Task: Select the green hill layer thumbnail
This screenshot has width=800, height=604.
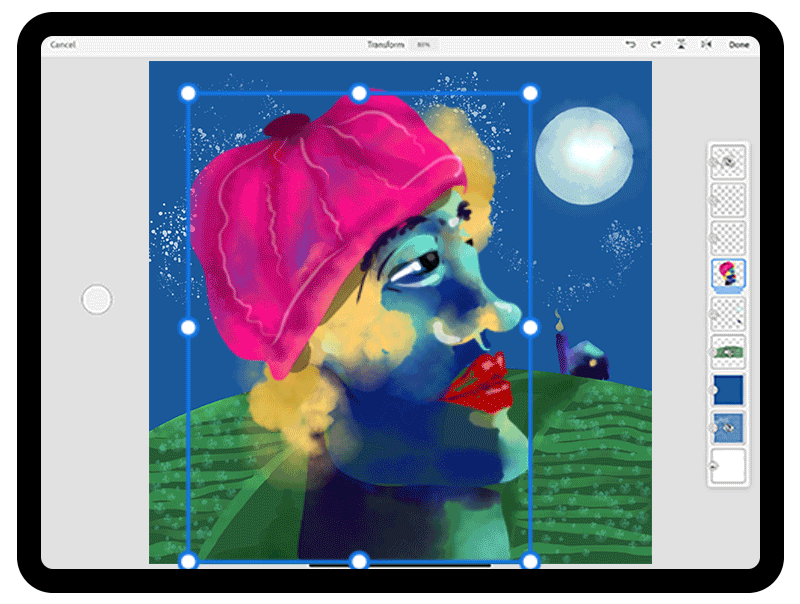Action: 727,352
